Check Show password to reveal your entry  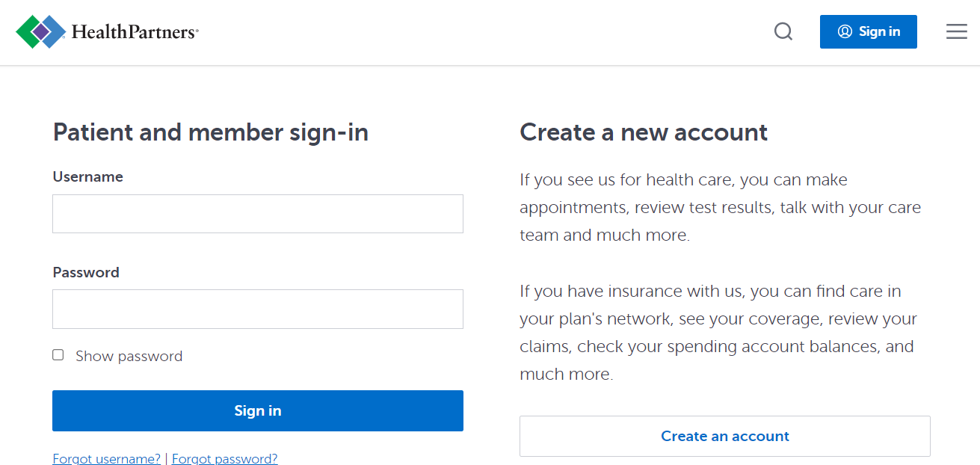coord(58,354)
